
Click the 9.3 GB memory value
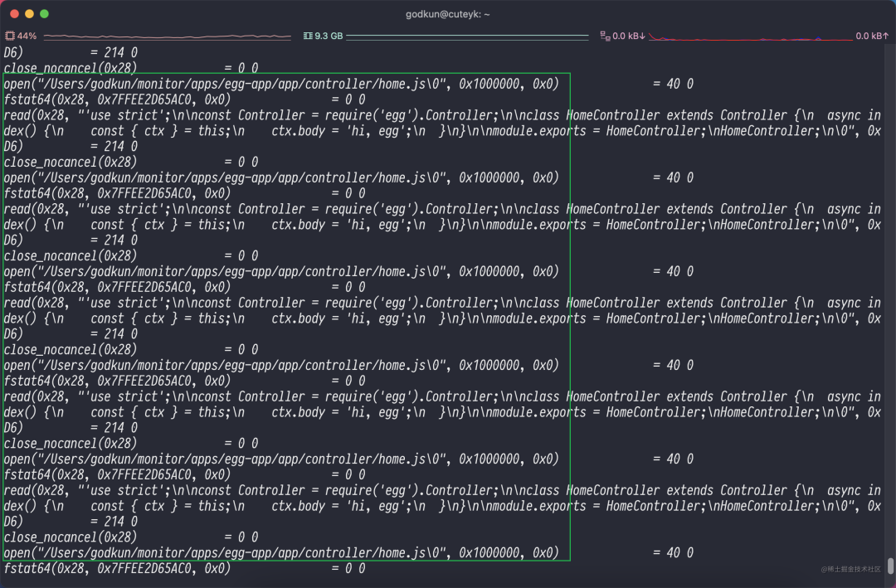pos(329,36)
